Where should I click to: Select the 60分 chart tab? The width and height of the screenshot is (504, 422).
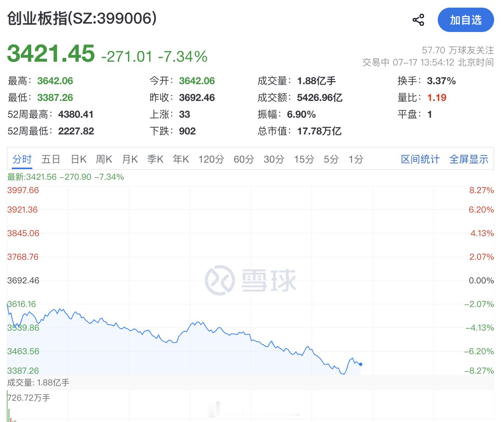point(244,159)
